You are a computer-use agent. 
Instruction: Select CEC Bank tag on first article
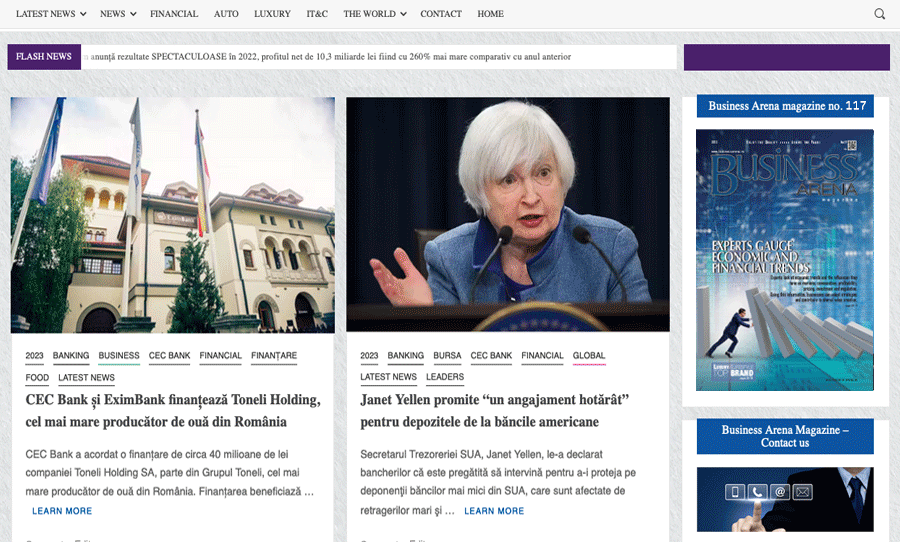(169, 356)
